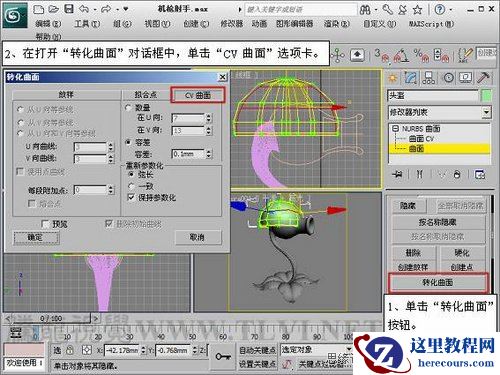The height and width of the screenshot is (375, 500).
Task: Click the star favorites icon in title bar
Action: point(417,10)
